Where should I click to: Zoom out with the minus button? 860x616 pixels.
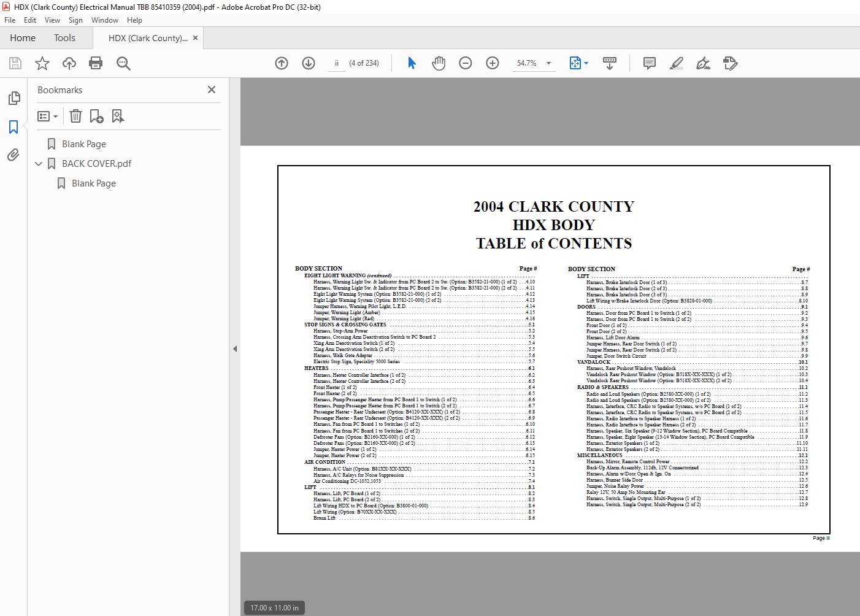(466, 63)
